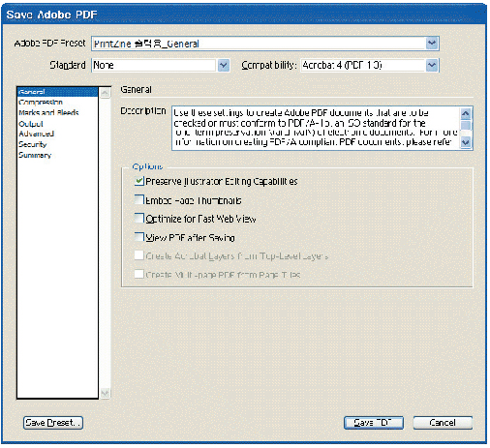Open the Adobe PDF Preset dropdown arrow
This screenshot has height=448, width=490.
(432, 44)
